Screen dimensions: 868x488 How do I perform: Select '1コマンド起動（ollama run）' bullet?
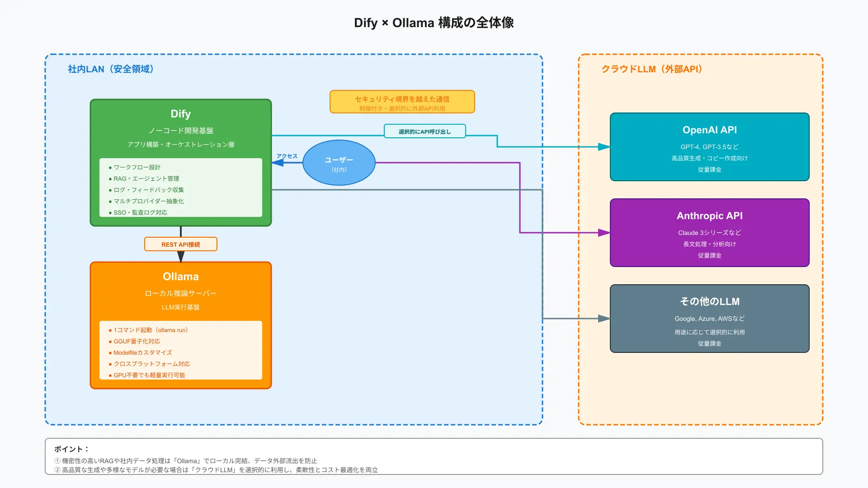(150, 330)
